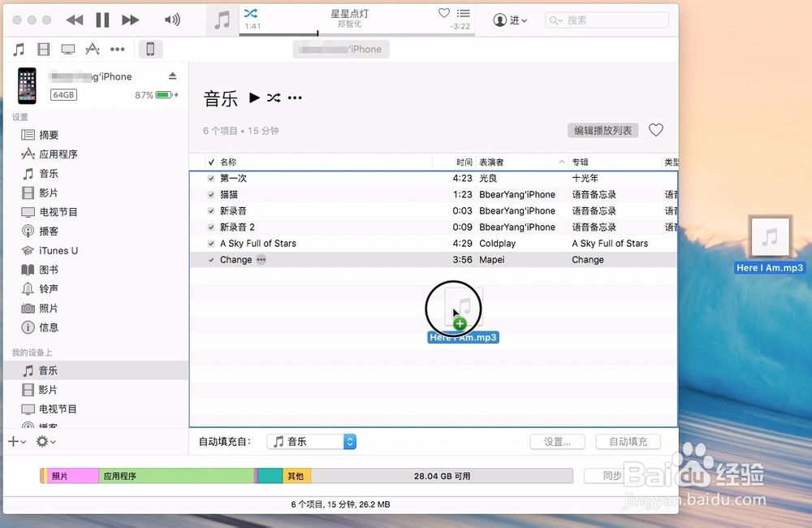This screenshot has height=528, width=812.
Task: Open 应用程序 in the settings sidebar
Action: [x=50, y=154]
